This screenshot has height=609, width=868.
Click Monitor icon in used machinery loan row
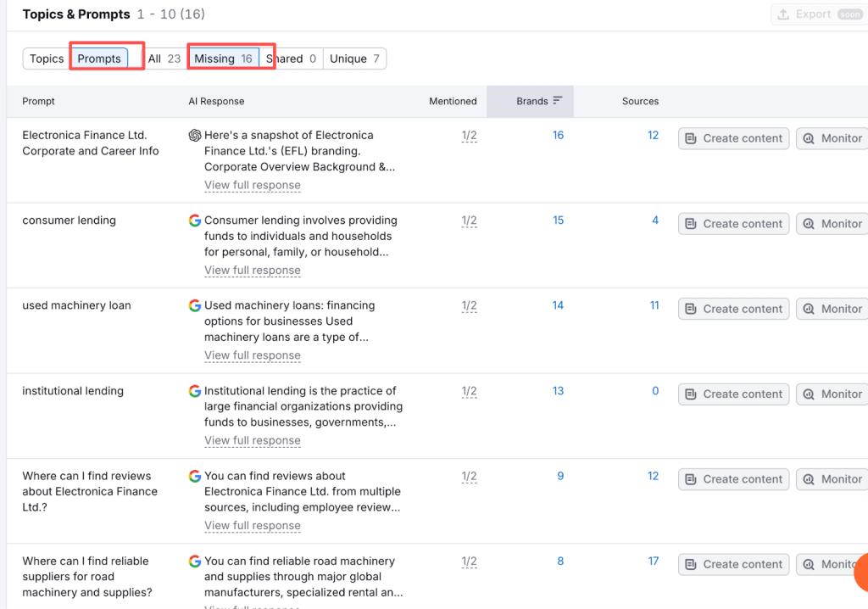[809, 309]
